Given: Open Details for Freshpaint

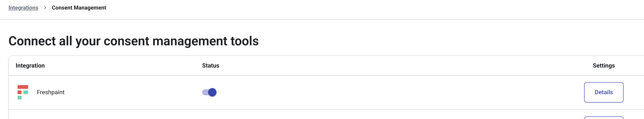Looking at the screenshot, I should pyautogui.click(x=603, y=92).
